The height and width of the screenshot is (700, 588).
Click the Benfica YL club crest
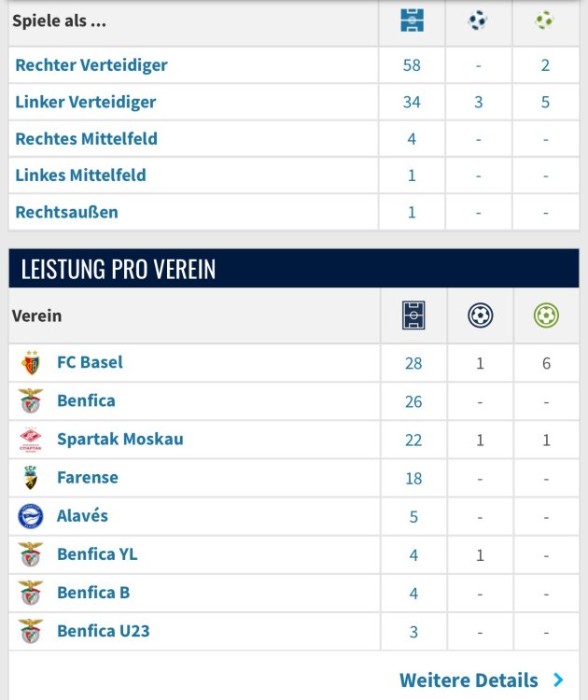tap(31, 554)
